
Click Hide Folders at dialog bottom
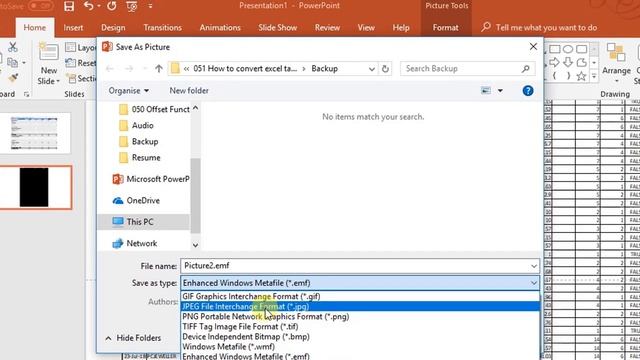coord(133,338)
